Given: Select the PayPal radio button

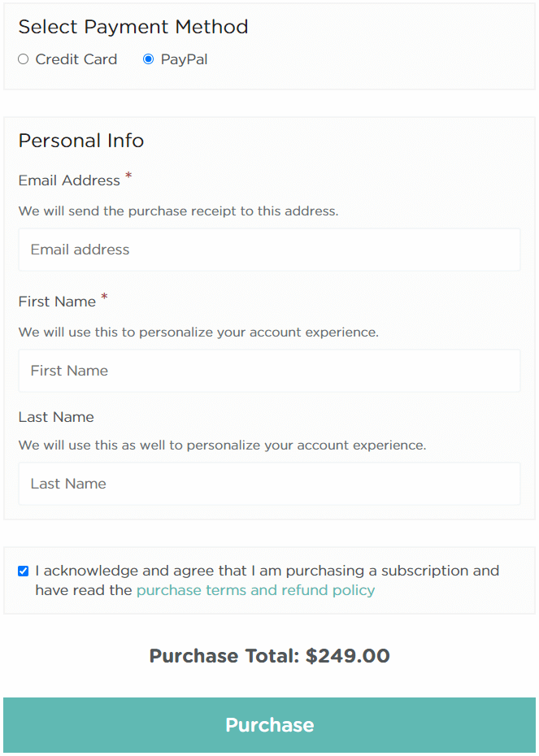Looking at the screenshot, I should [x=149, y=59].
